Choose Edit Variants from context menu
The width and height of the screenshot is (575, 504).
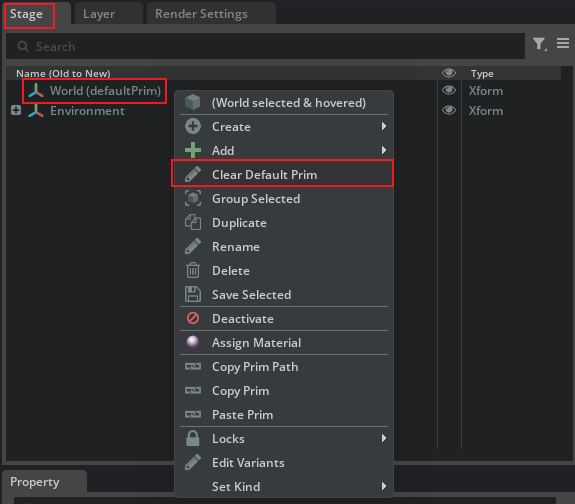coord(284,463)
